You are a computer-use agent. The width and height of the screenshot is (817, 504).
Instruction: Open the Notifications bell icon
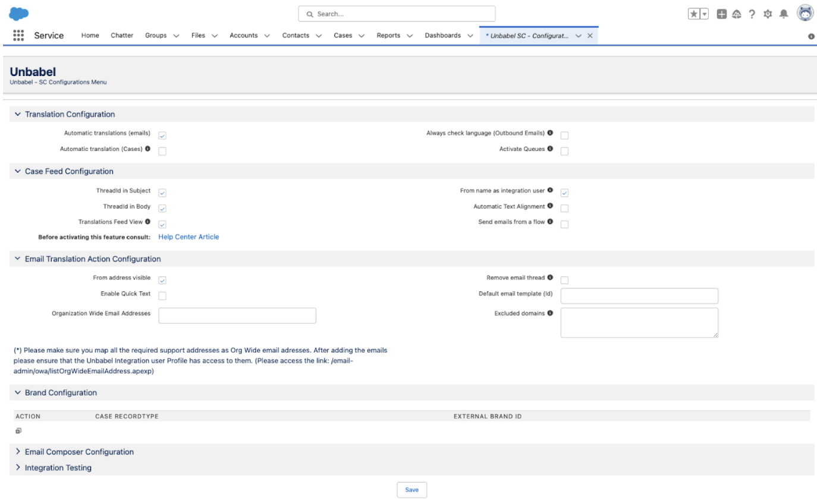tap(784, 14)
